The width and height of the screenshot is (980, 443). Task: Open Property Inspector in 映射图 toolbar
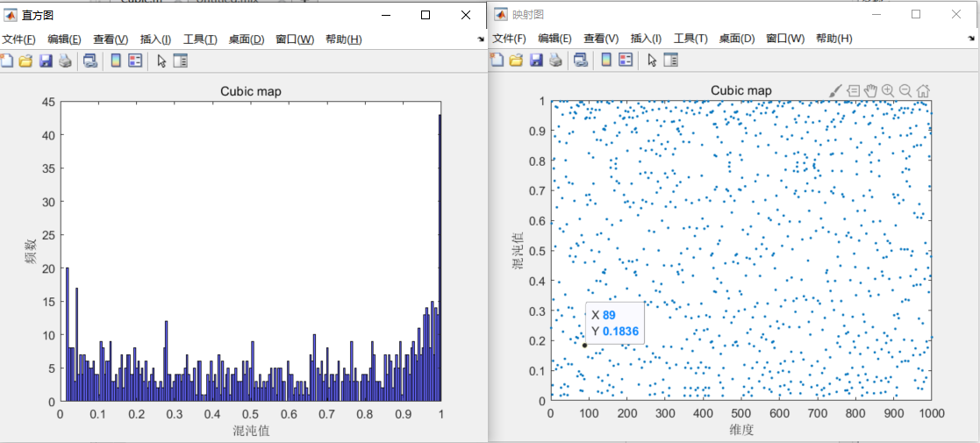(670, 60)
